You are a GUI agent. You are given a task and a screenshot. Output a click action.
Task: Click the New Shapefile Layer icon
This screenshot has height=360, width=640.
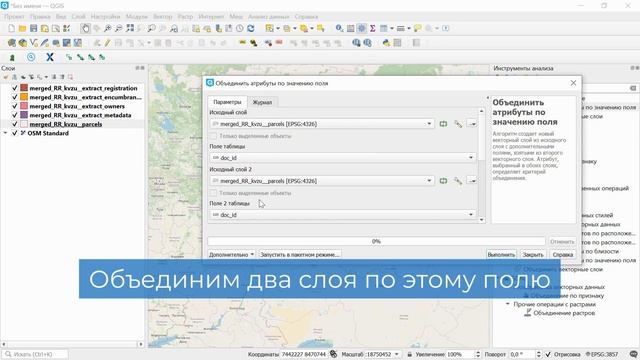pos(33,43)
